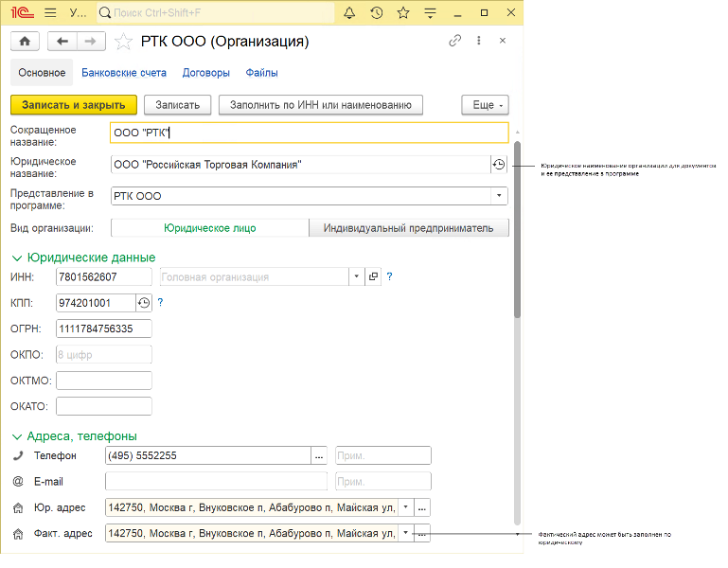
Task: Open actual address editor ellipsis button
Action: 422,534
